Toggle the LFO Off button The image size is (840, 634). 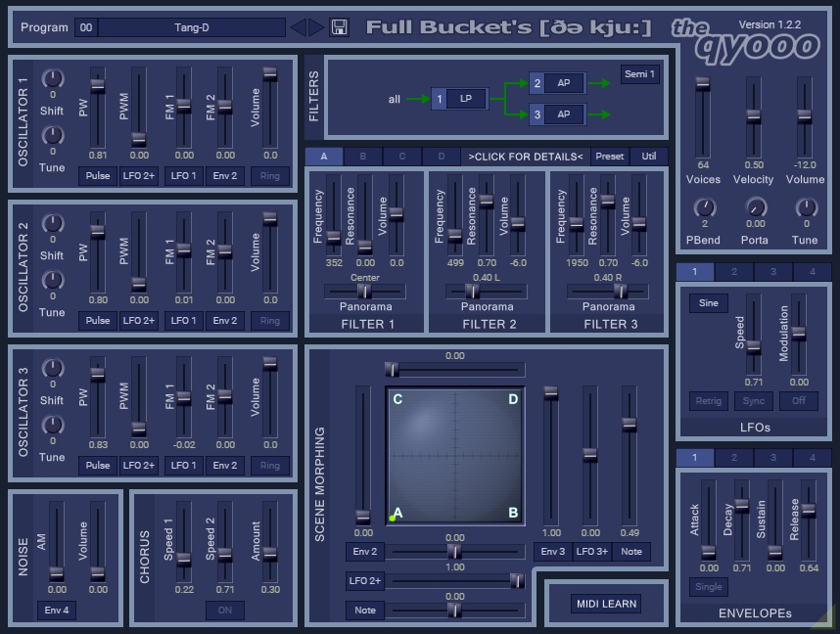click(x=799, y=400)
